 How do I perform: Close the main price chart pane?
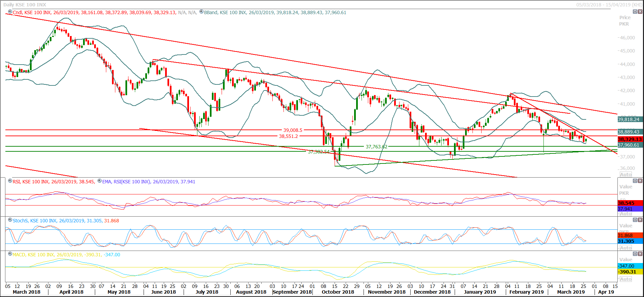[640, 12]
